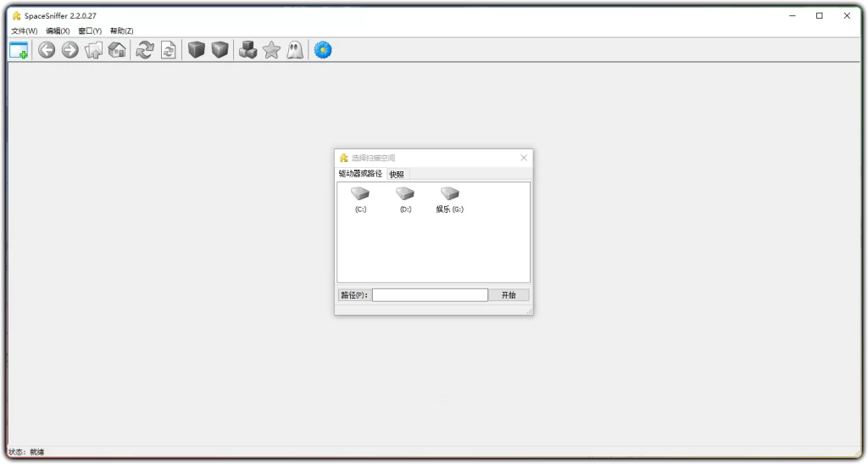The width and height of the screenshot is (868, 464).
Task: Click the document-with-arrows rescan icon
Action: (x=169, y=50)
